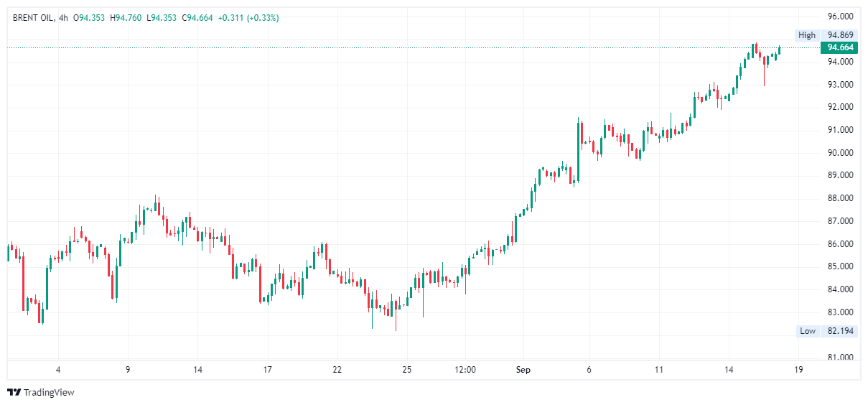Viewport: 868px width, 405px height.
Task: Select the 19 date marker on time axis
Action: [x=798, y=370]
